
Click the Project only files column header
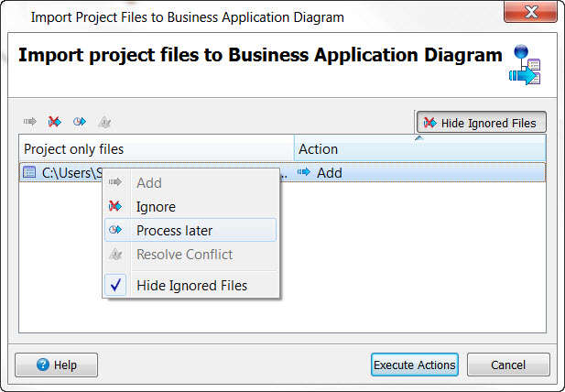(156, 149)
